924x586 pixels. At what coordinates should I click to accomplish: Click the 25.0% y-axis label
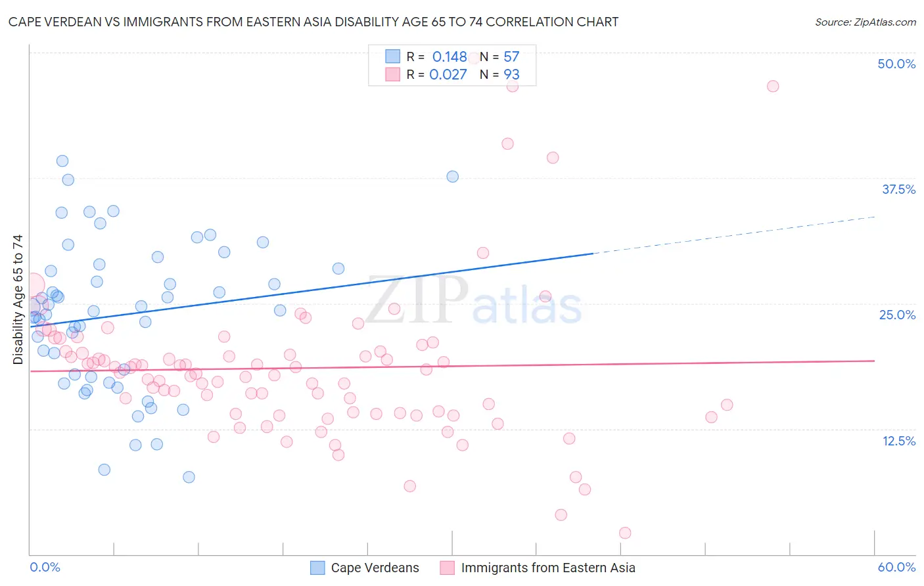(x=897, y=315)
